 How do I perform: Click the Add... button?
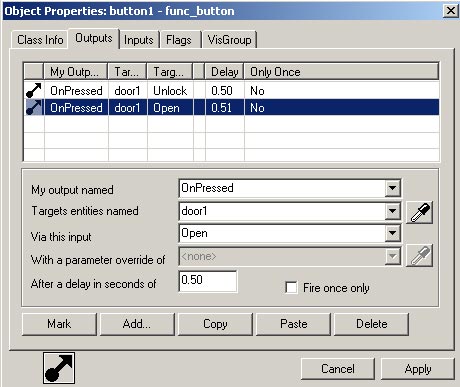pos(137,324)
